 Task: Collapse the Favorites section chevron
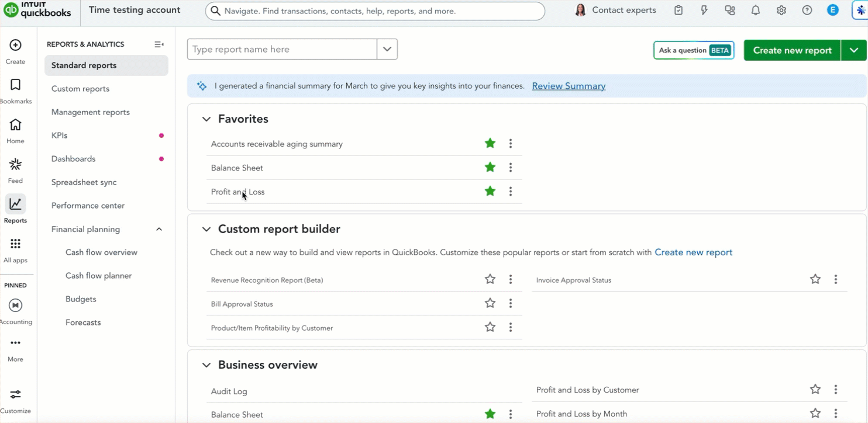206,119
